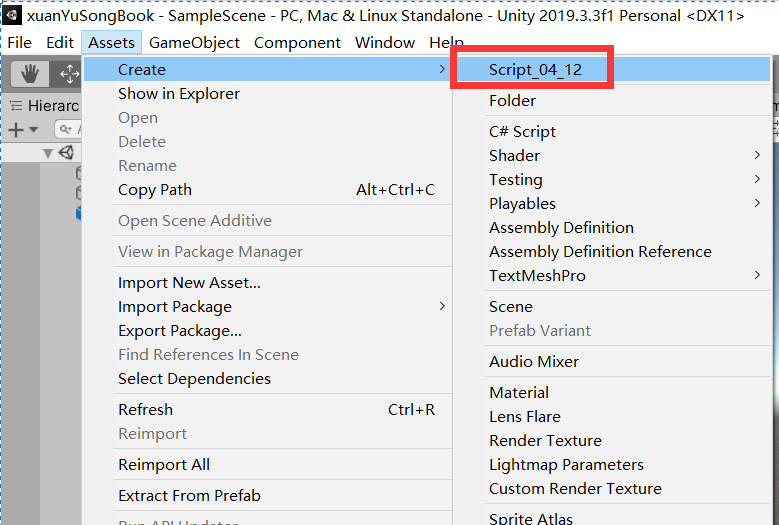Select the Move tool icon
Screen dimensions: 779x525
[69, 74]
